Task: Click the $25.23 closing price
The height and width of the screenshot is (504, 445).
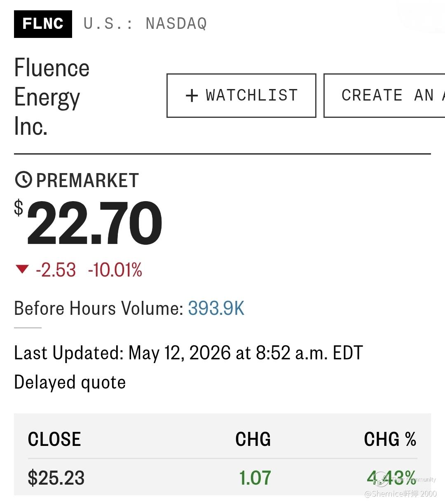Action: pyautogui.click(x=56, y=478)
